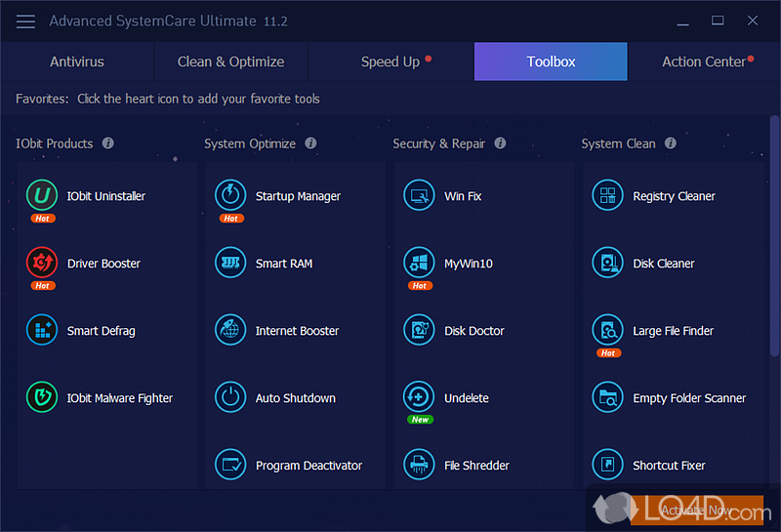Click the Empty Folder Scanner label

pyautogui.click(x=689, y=398)
